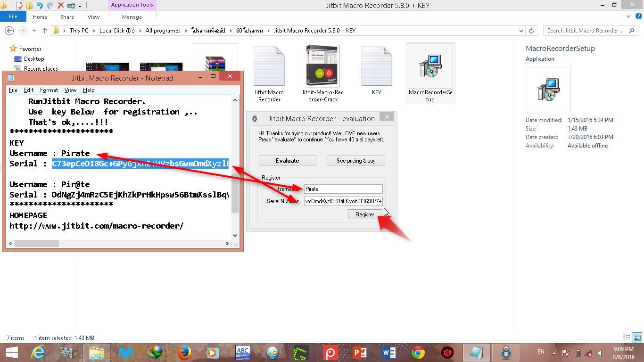644x362 pixels.
Task: Open the Manage tab under Application Tools
Action: coord(132,17)
